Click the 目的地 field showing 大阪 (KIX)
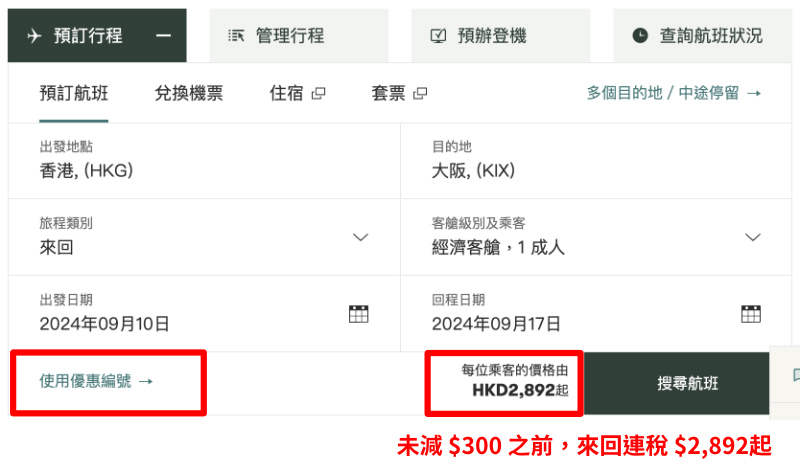Viewport: 800px width, 472px height. (x=596, y=161)
